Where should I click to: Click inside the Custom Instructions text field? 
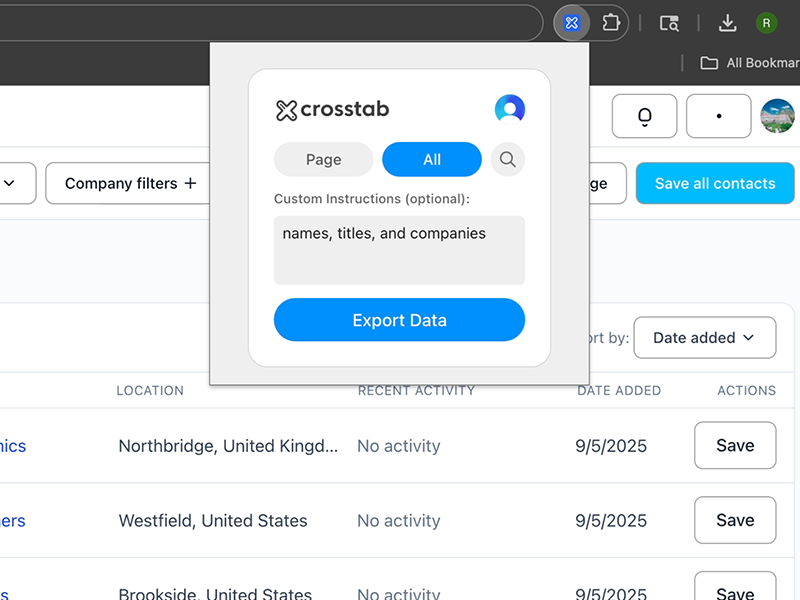point(399,250)
